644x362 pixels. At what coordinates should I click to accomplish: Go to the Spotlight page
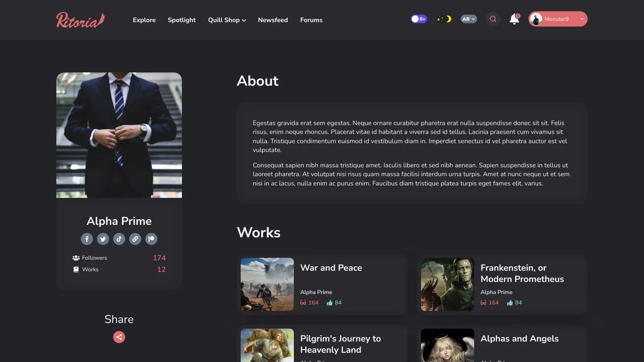pos(182,20)
